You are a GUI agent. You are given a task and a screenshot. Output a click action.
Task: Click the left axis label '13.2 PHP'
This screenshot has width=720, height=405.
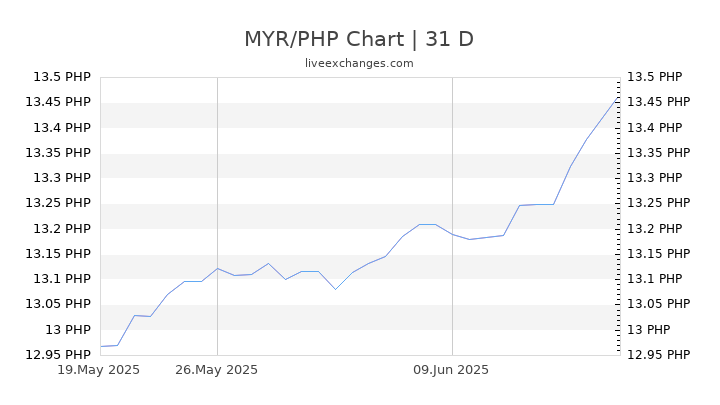[62, 228]
